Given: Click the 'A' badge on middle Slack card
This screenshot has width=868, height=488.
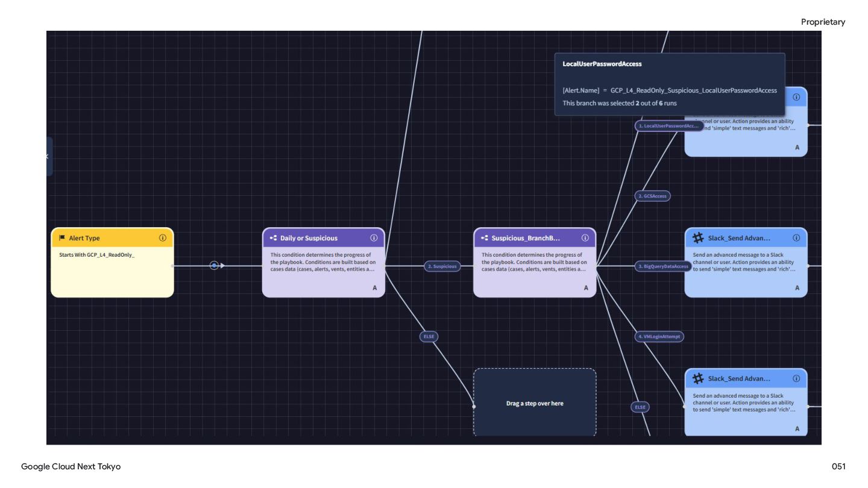Looking at the screenshot, I should click(x=797, y=288).
